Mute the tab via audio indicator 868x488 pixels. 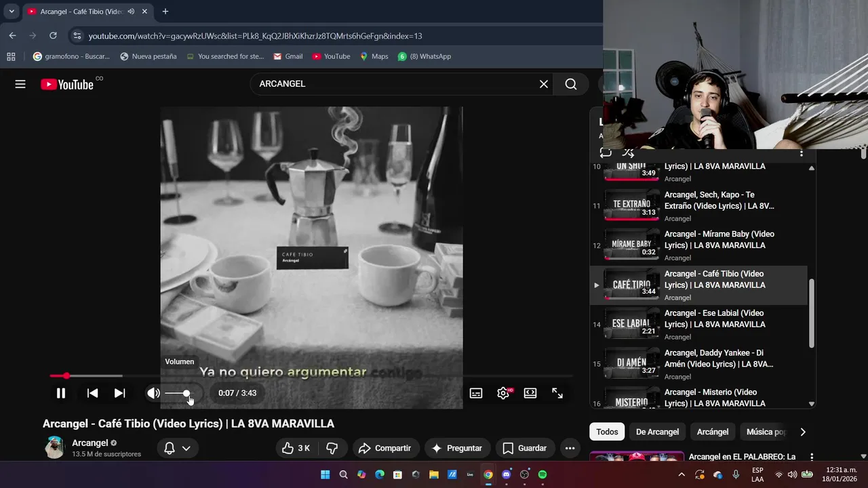point(131,12)
